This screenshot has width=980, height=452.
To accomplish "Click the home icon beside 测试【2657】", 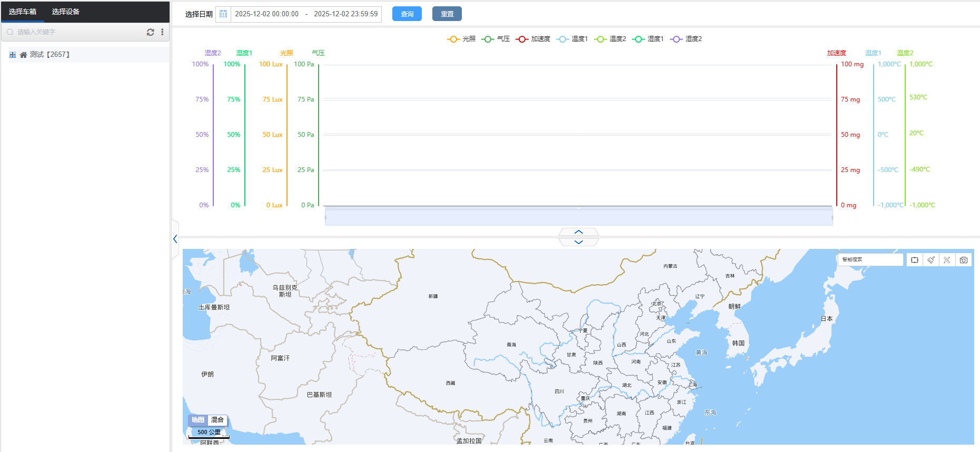I will coord(23,55).
